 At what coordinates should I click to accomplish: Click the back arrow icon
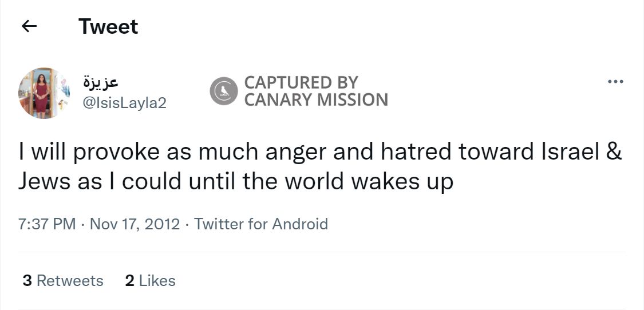point(29,26)
